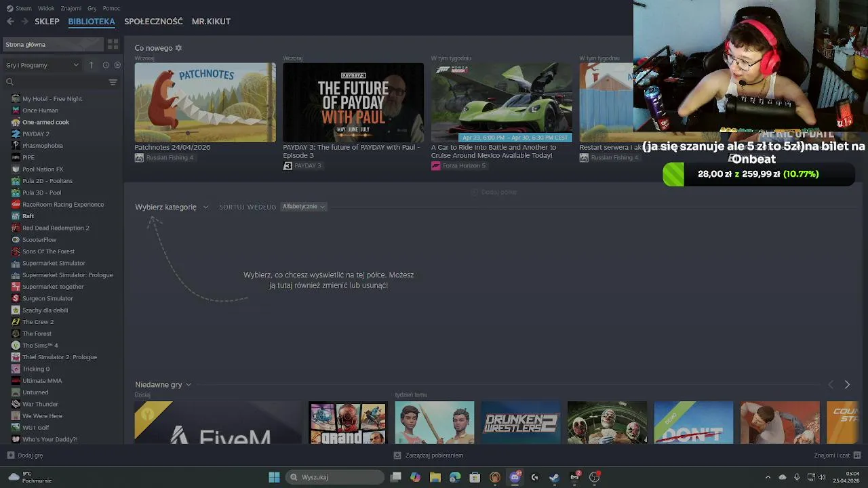868x488 pixels.
Task: Open the Pomoc menu
Action: (111, 8)
